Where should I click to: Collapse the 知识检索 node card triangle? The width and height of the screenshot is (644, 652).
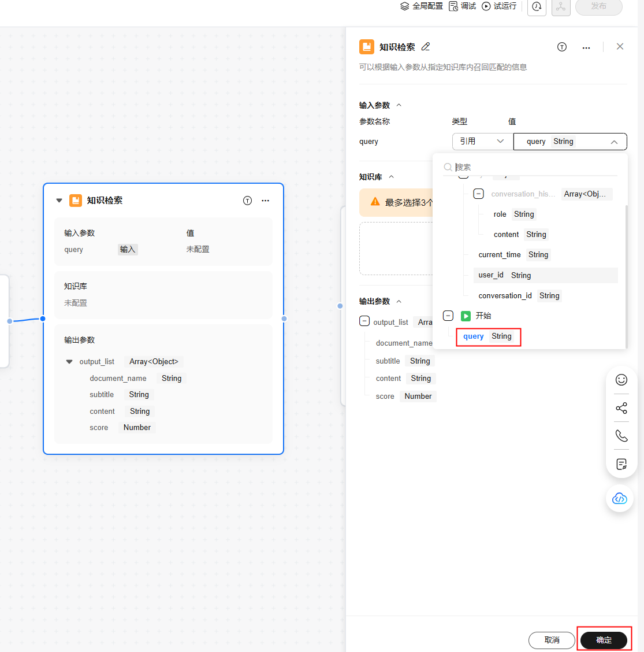click(x=59, y=201)
